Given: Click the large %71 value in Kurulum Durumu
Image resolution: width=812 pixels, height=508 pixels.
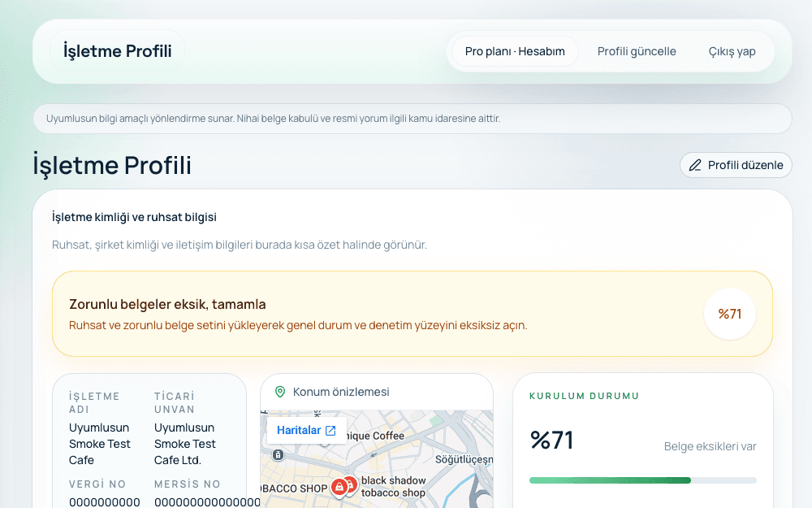Looking at the screenshot, I should coord(551,440).
